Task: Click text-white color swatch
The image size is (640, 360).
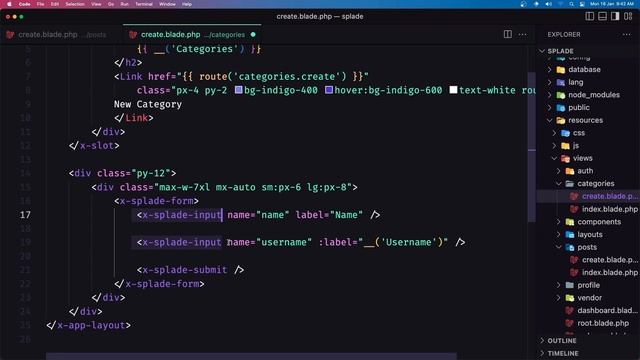Action: click(453, 90)
